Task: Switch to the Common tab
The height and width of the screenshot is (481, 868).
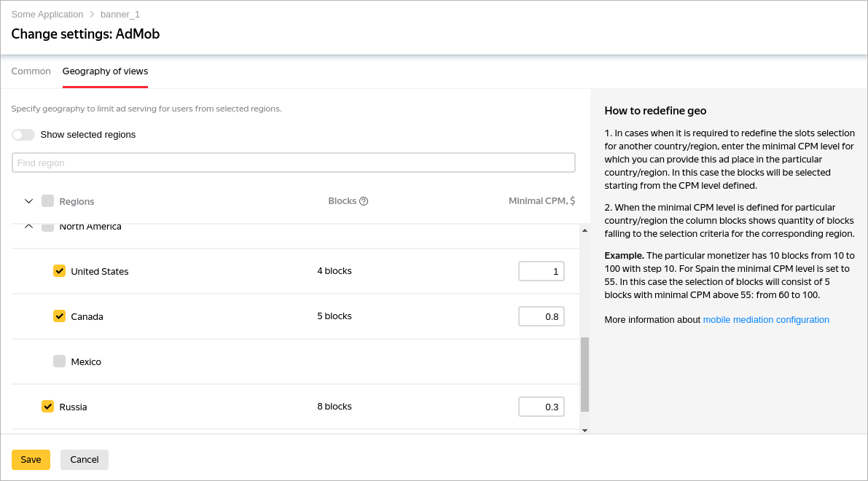Action: [x=31, y=71]
